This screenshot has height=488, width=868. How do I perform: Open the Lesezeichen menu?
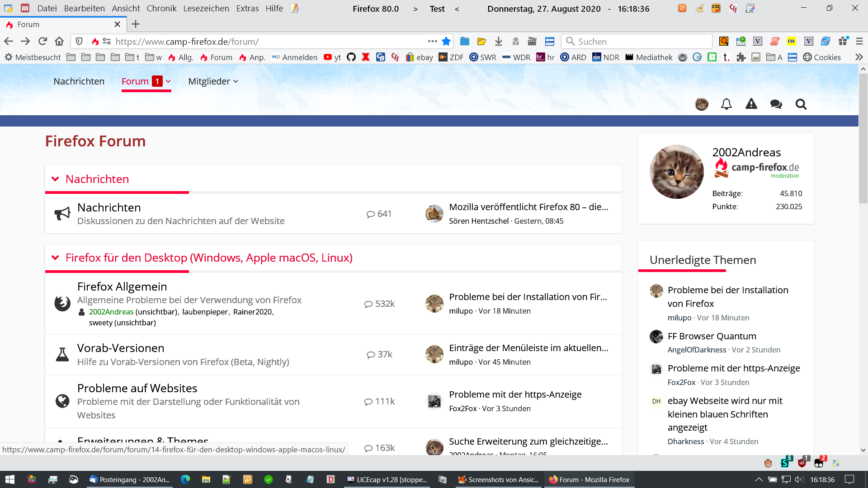206,9
